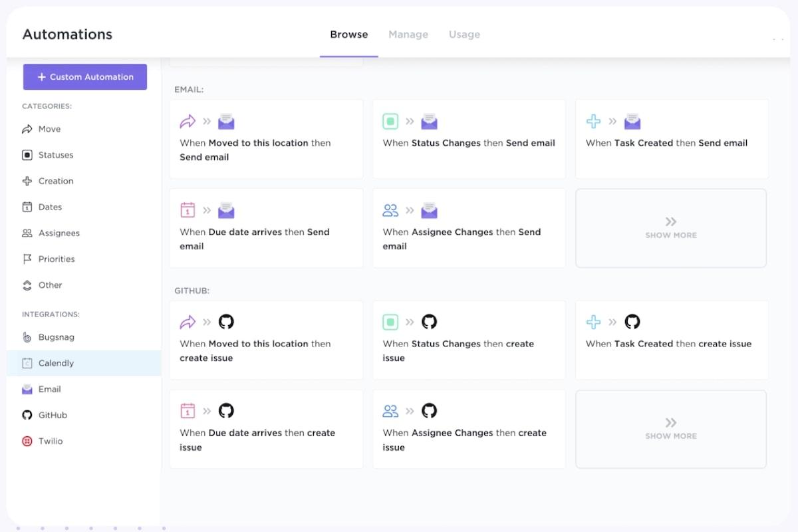Choose When Moved to this location then create issue
798x532 pixels.
tap(267, 340)
